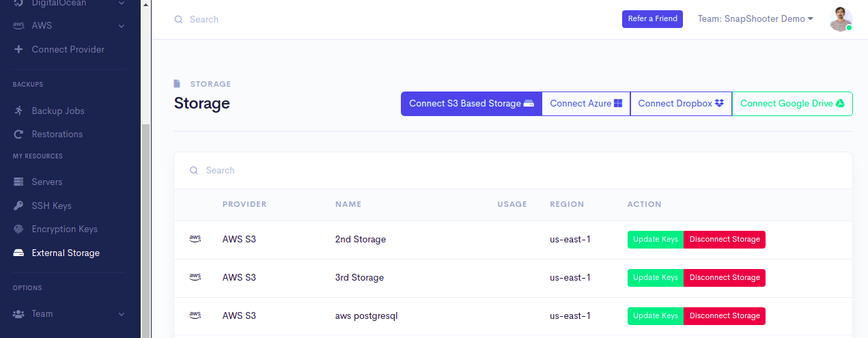Image resolution: width=868 pixels, height=338 pixels.
Task: Click AWS logo in the 2nd Storage row
Action: 195,239
